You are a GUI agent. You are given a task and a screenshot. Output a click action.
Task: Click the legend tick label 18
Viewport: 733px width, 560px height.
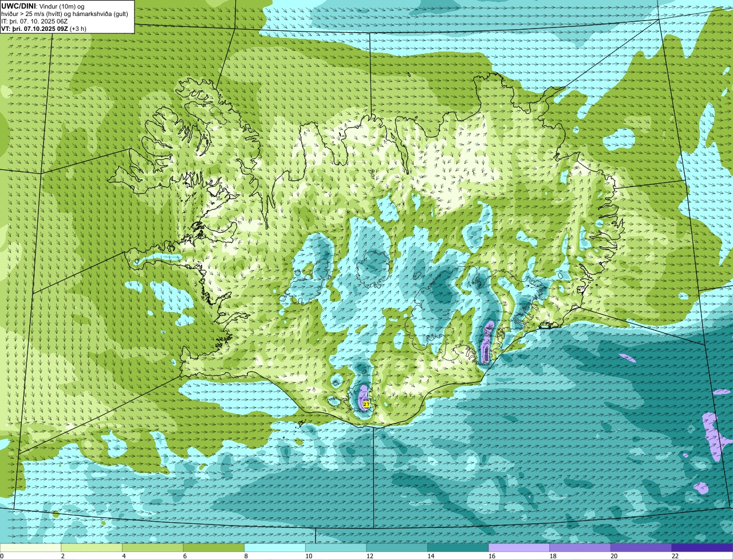(x=553, y=556)
